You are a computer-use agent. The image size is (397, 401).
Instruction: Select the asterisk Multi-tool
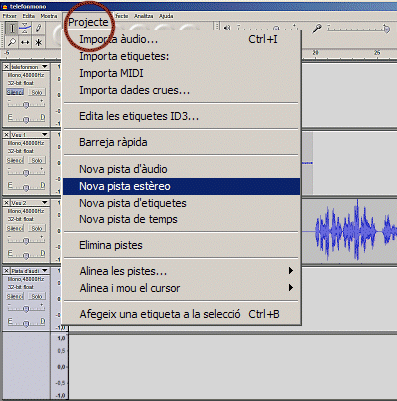tap(39, 42)
